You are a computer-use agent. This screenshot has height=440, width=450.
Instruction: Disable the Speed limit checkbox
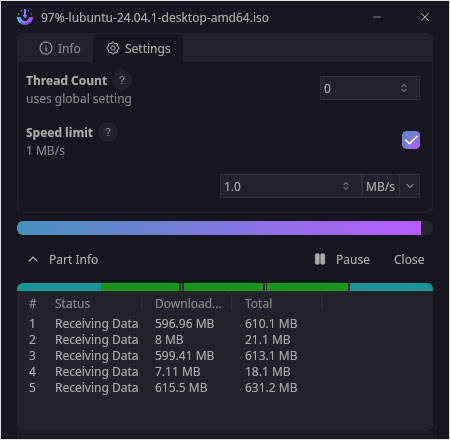coord(411,140)
